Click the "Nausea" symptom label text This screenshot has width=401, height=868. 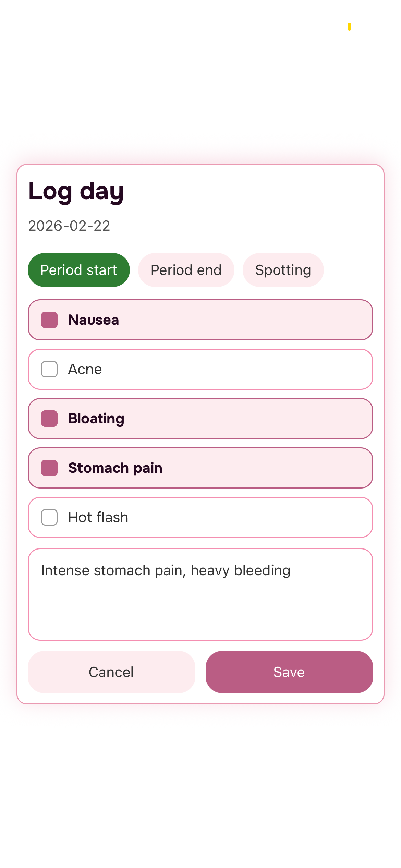pyautogui.click(x=94, y=320)
